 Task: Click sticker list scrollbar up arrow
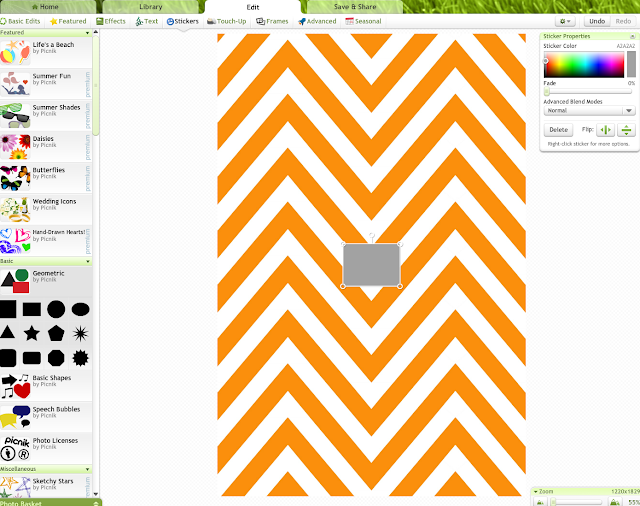tap(96, 32)
